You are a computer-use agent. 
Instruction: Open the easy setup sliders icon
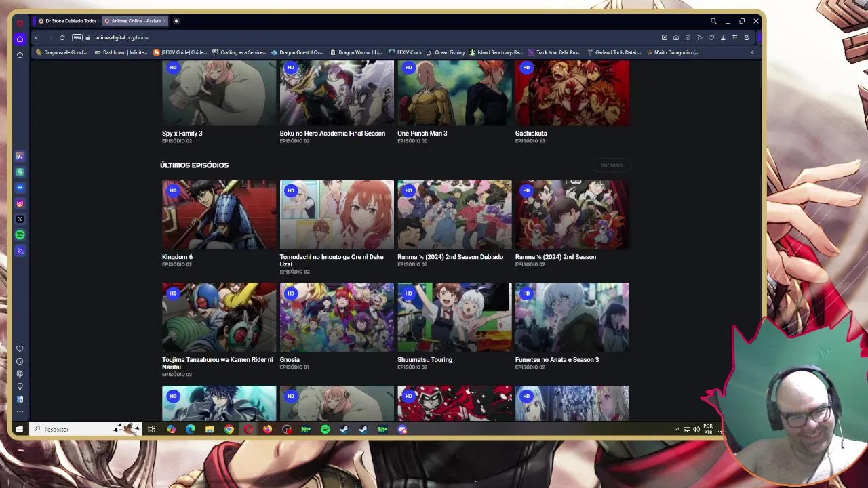click(734, 37)
